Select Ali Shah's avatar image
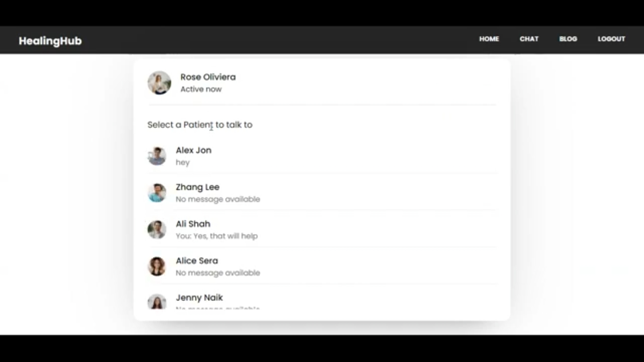Viewport: 644px width, 362px height. click(157, 230)
